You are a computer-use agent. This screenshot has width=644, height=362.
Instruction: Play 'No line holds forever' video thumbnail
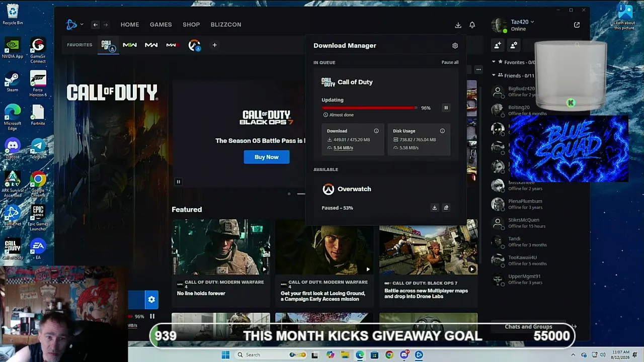click(x=221, y=247)
